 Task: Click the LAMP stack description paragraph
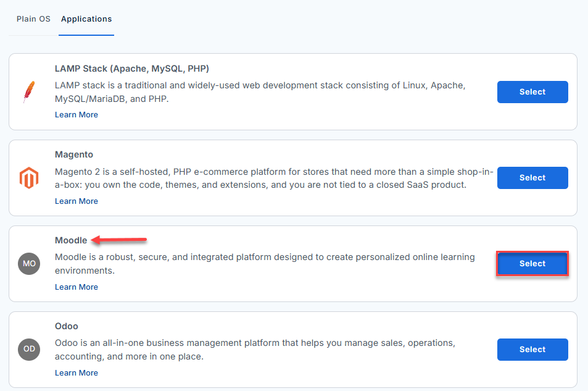[260, 92]
